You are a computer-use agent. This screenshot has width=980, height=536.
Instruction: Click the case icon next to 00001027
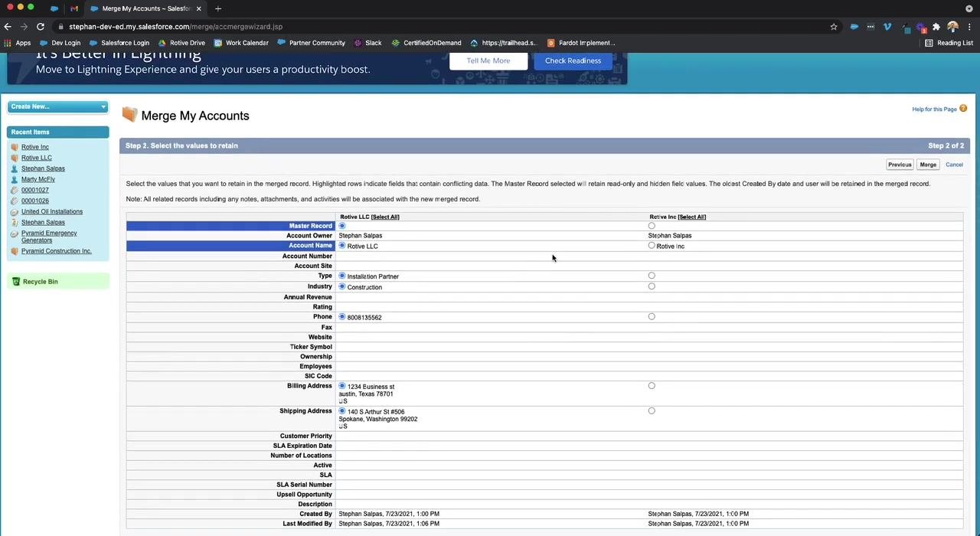click(x=15, y=190)
